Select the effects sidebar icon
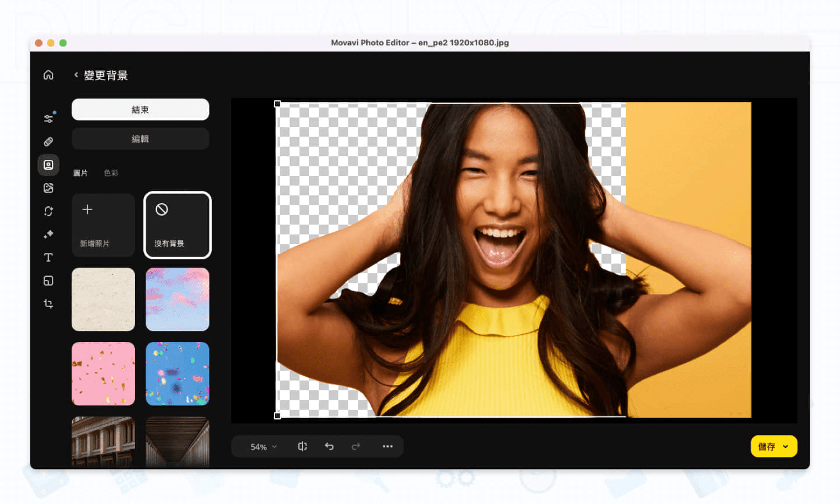Viewport: 840px width, 504px height. [48, 188]
